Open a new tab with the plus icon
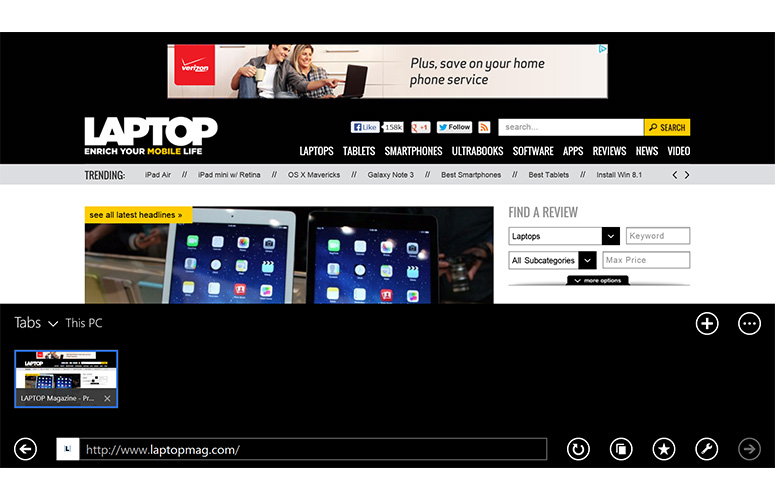 [707, 324]
